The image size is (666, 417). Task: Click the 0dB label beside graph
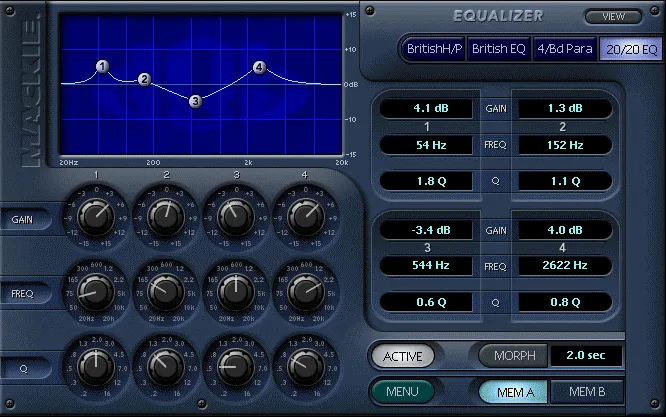[x=351, y=85]
